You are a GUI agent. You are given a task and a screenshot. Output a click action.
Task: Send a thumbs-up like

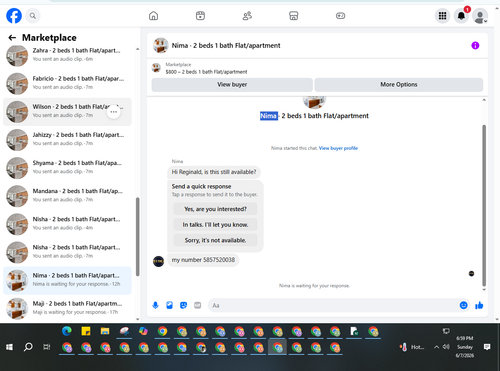479,305
